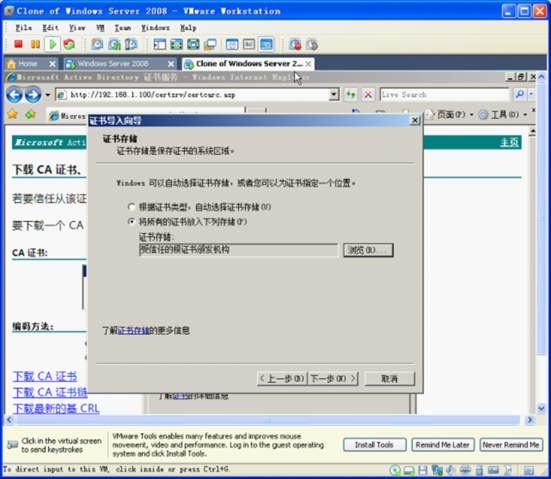Click the Appliance view toolbar icon
551x479 pixels.
249,44
